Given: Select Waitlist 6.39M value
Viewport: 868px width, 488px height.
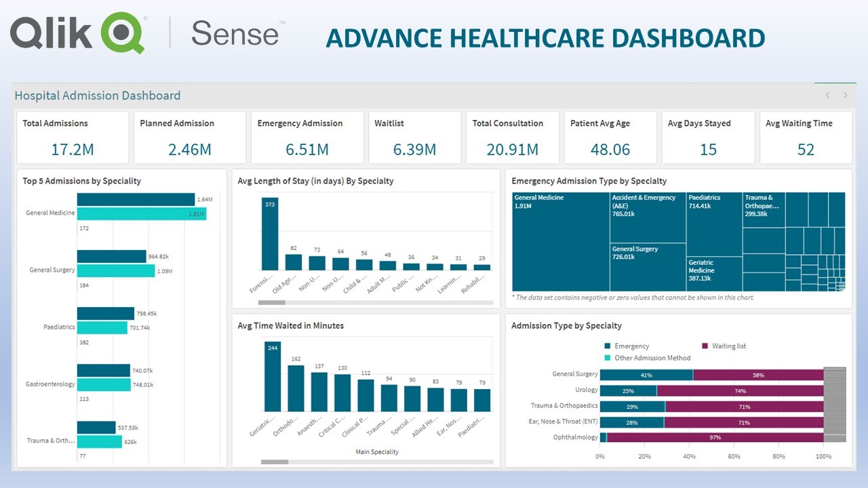Looking at the screenshot, I should [414, 150].
